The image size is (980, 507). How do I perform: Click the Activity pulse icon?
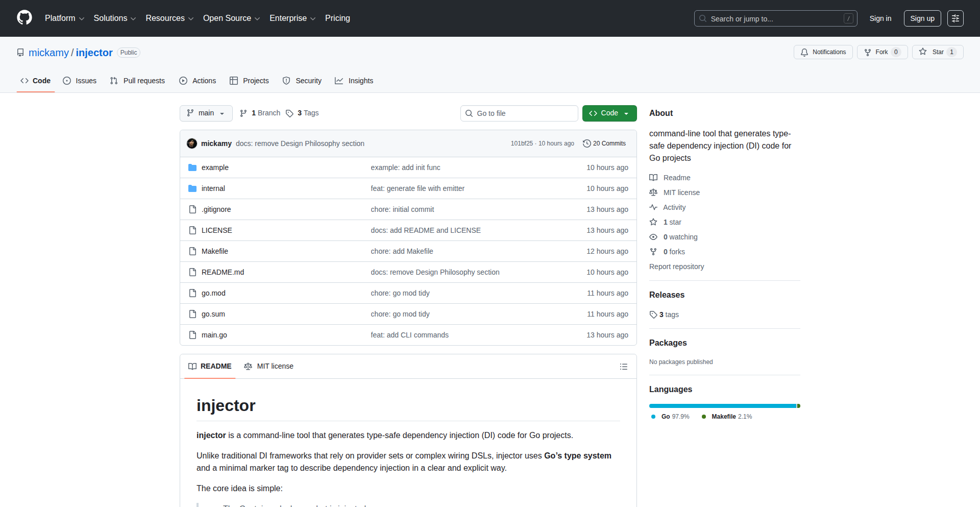[x=653, y=207]
